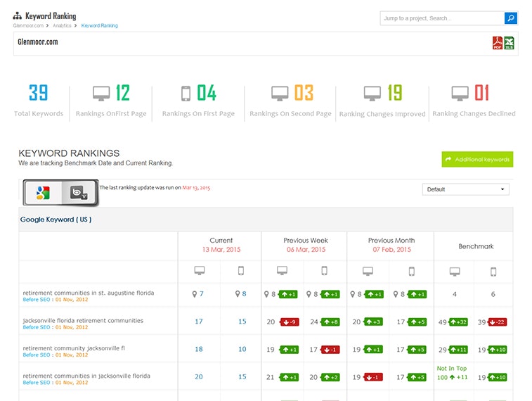The height and width of the screenshot is (401, 532).
Task: Focus the Jump to a project search field
Action: [442, 18]
